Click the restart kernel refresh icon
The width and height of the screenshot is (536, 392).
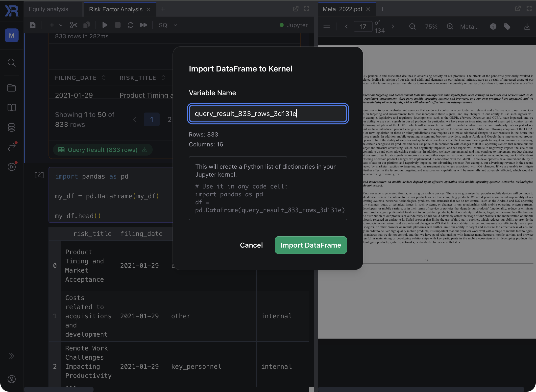(x=131, y=25)
